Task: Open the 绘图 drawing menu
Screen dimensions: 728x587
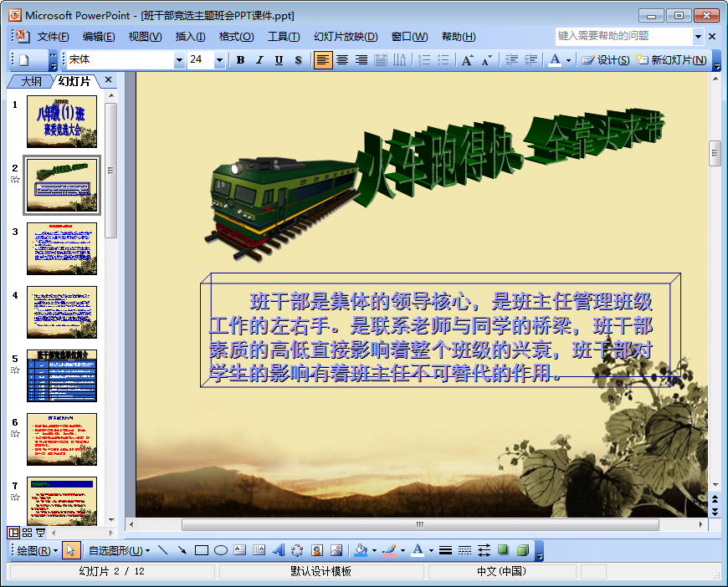Action: click(37, 551)
